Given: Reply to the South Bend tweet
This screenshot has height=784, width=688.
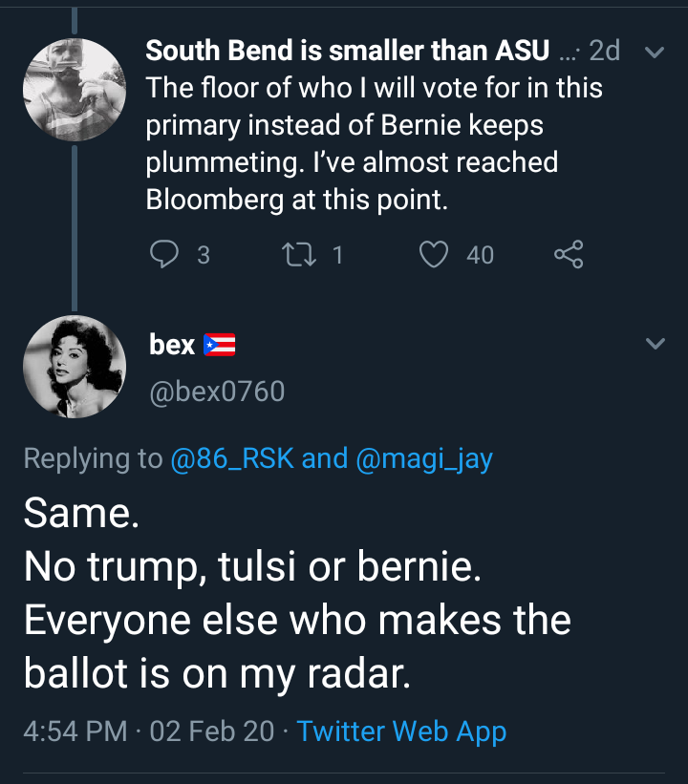Looking at the screenshot, I should [164, 254].
